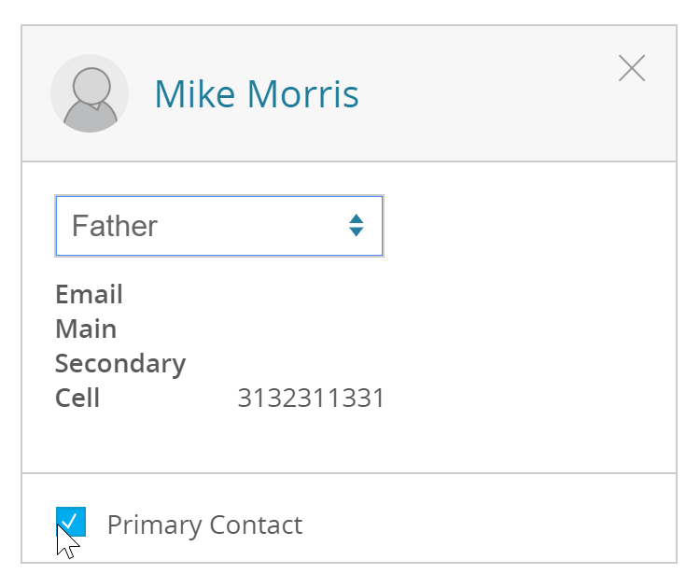700x588 pixels.
Task: Click the relationship dropdown's double-arrow icon
Action: tap(357, 226)
